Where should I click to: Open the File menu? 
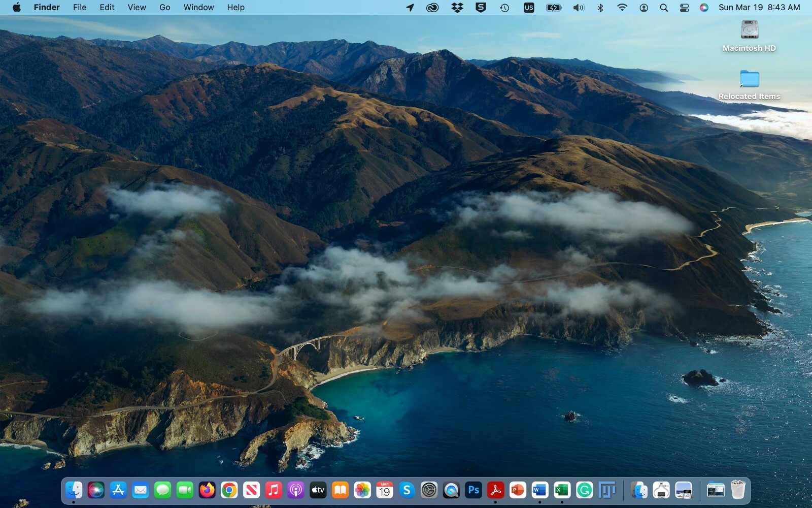point(80,8)
